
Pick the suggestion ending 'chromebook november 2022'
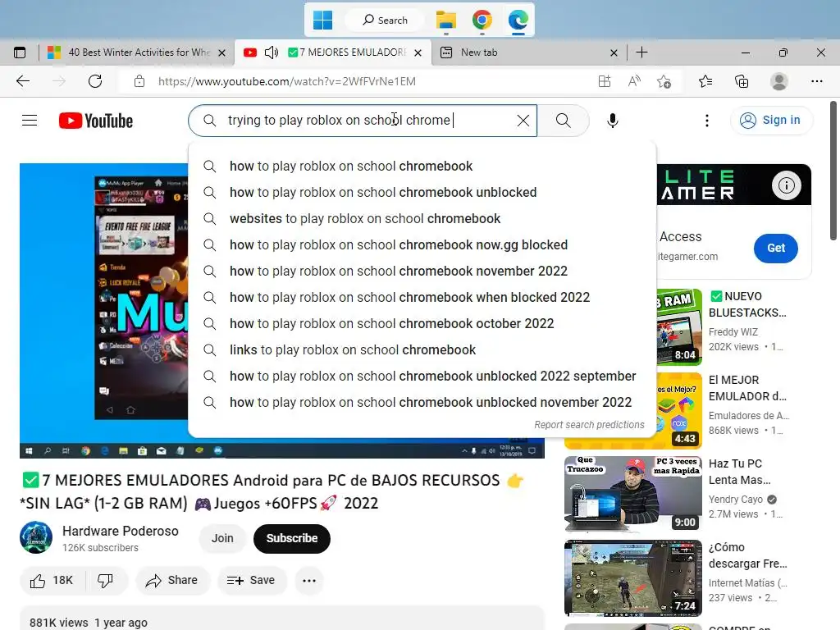tap(422, 271)
